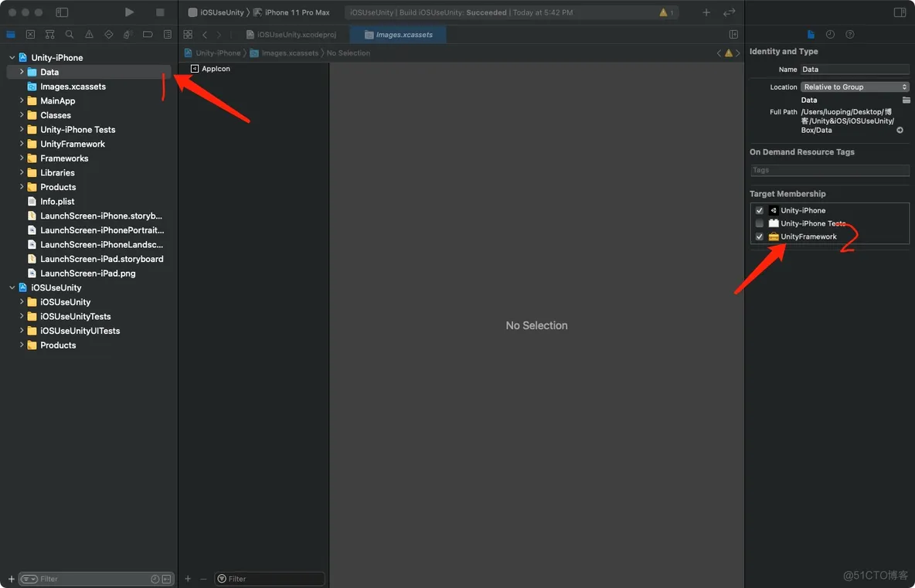Screen dimensions: 915x588
Task: Expand the Libraries group
Action: 22,172
